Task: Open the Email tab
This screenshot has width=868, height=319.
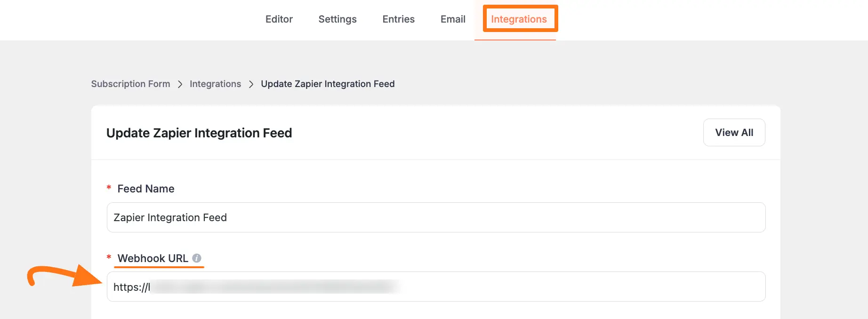Action: coord(452,19)
